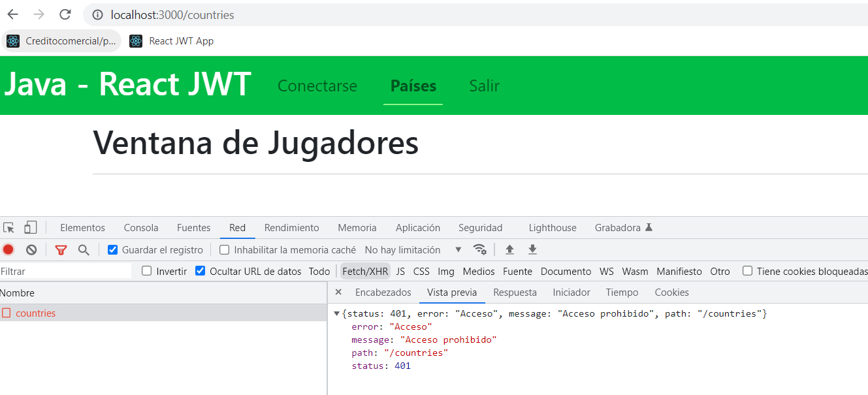868x395 pixels.
Task: Open the Vista previa detail tab
Action: click(x=452, y=292)
